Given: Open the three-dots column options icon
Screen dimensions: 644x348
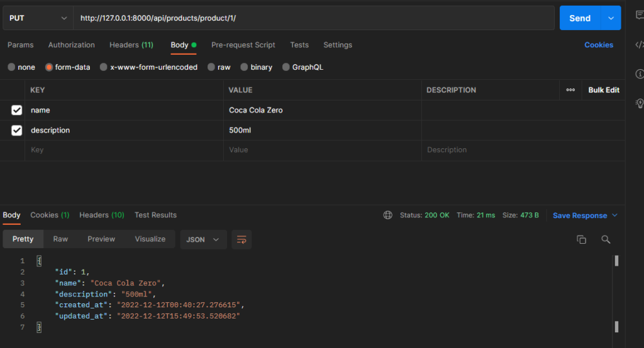Looking at the screenshot, I should click(570, 90).
